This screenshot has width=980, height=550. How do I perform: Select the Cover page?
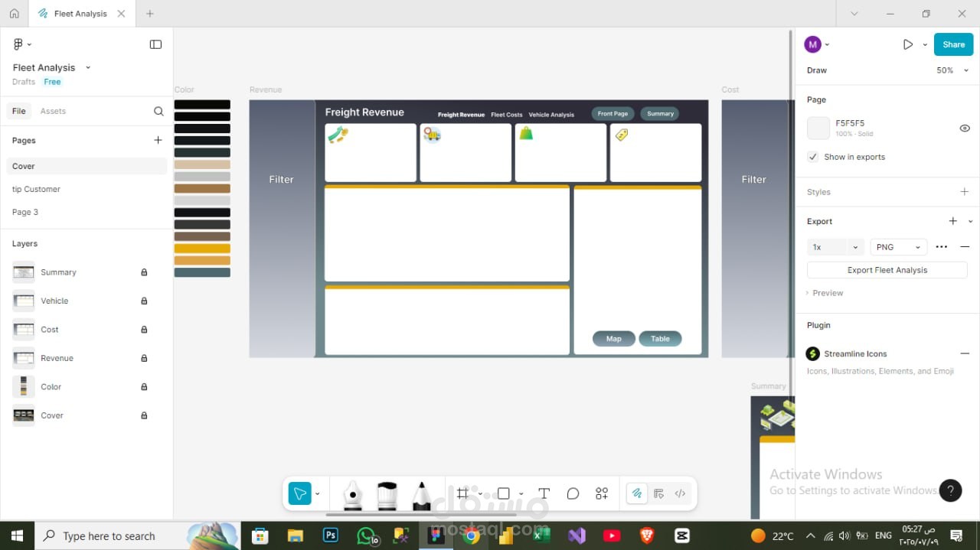[x=87, y=166]
